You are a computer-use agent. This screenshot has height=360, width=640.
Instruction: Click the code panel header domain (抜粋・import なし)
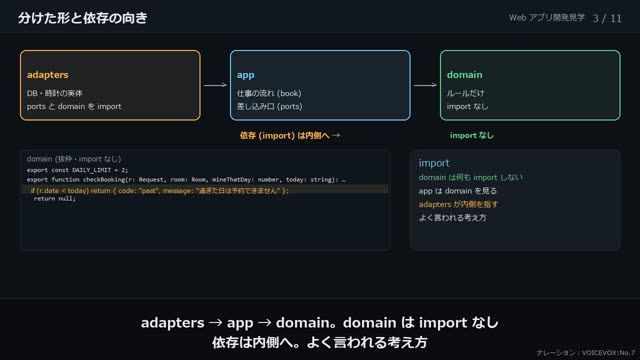click(x=74, y=159)
